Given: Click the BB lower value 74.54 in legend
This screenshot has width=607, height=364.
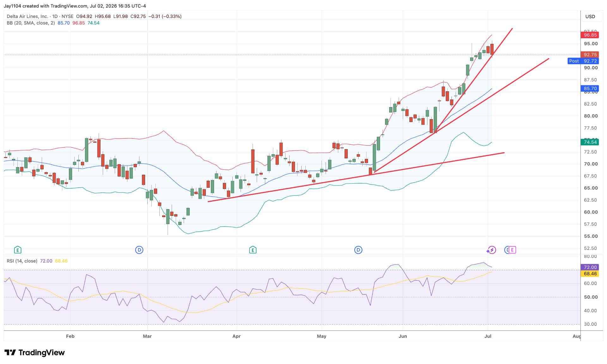Looking at the screenshot, I should point(93,23).
